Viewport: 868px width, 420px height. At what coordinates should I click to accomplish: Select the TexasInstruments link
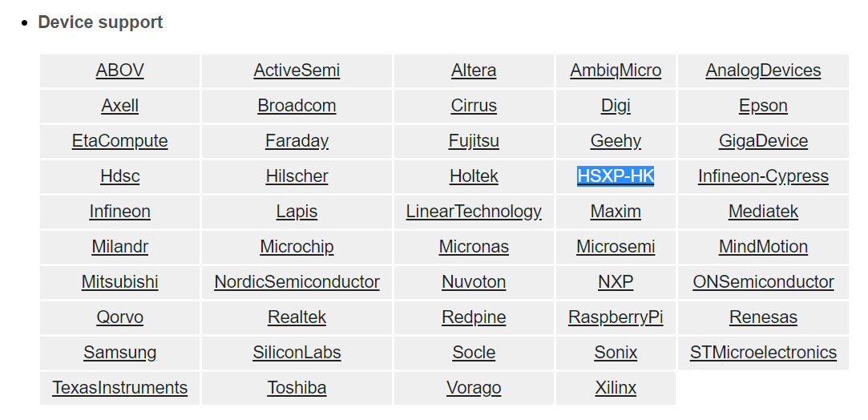tap(120, 388)
